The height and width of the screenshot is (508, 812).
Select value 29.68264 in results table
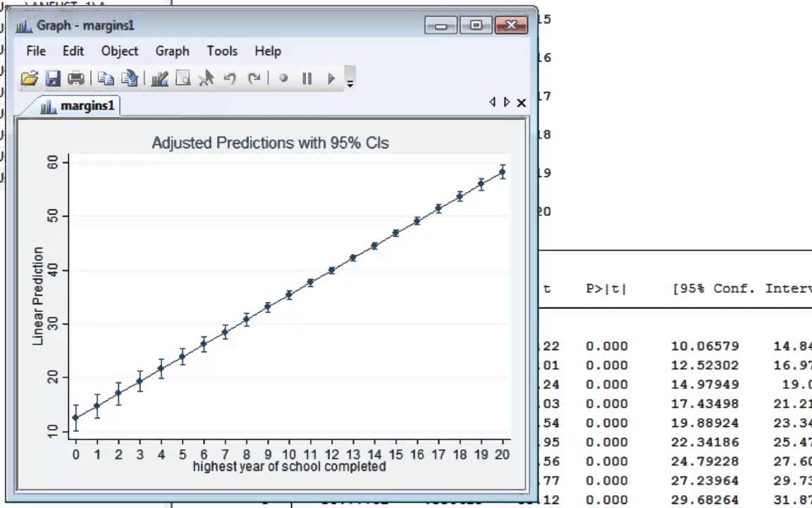(x=705, y=500)
